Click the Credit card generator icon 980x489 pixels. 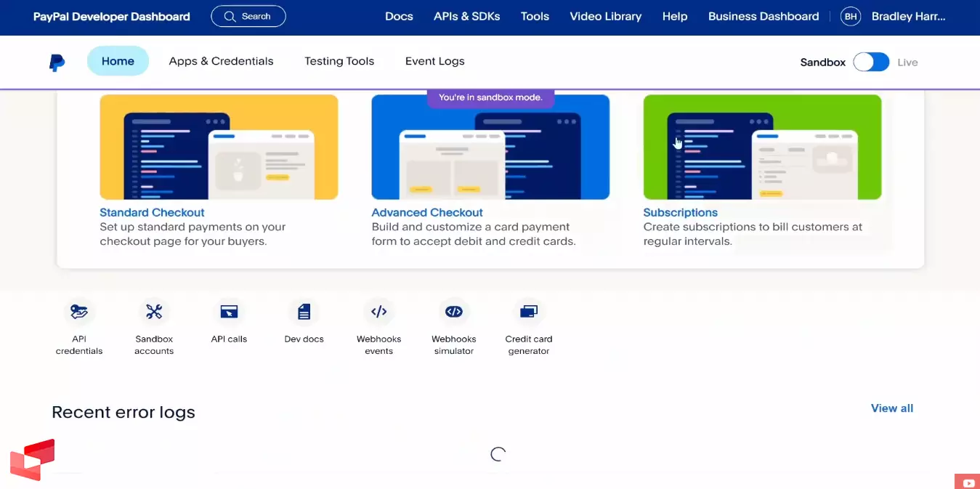pyautogui.click(x=528, y=312)
